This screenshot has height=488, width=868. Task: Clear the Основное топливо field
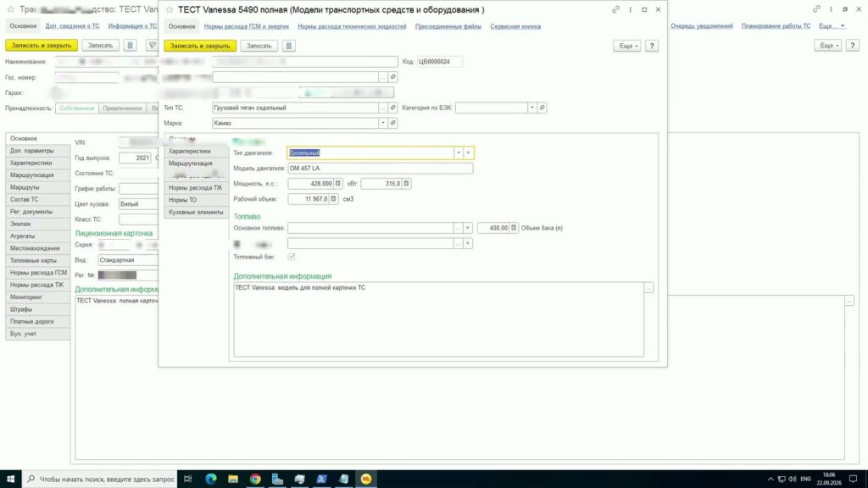click(468, 228)
